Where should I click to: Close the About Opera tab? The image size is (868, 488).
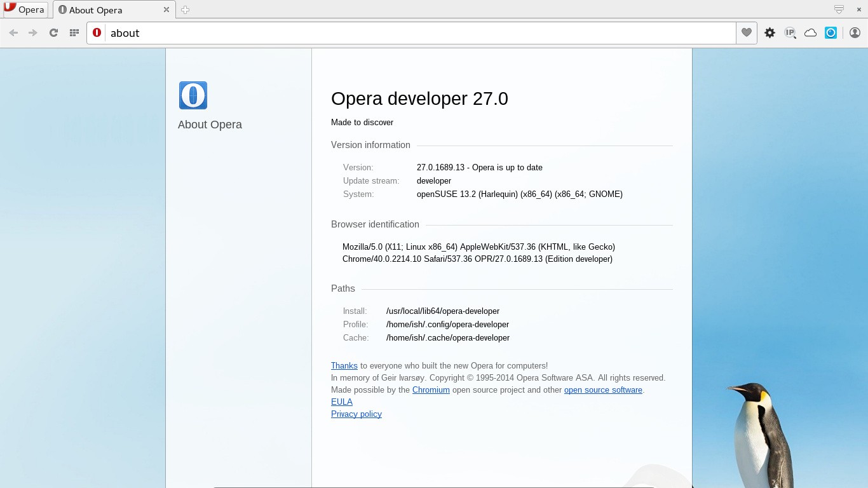(x=166, y=10)
